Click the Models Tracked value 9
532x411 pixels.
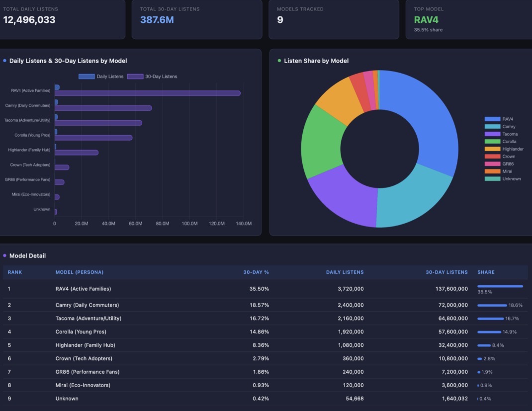pyautogui.click(x=280, y=20)
